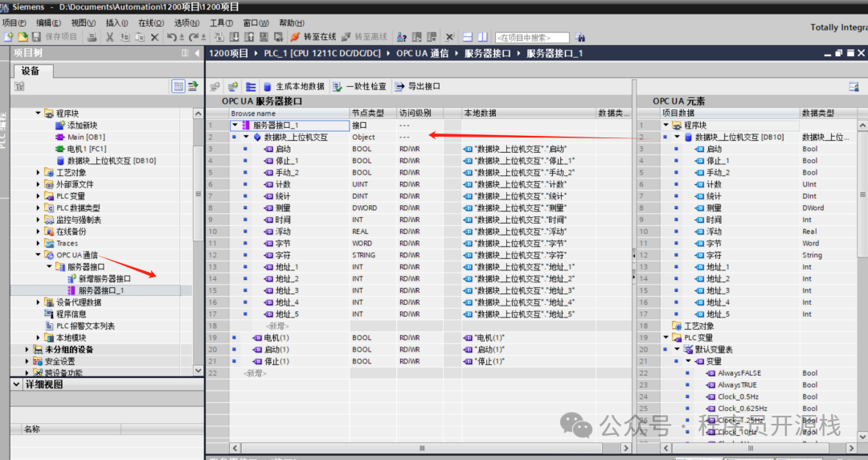
Task: Click the Go Online (转至在线) button
Action: click(x=313, y=37)
